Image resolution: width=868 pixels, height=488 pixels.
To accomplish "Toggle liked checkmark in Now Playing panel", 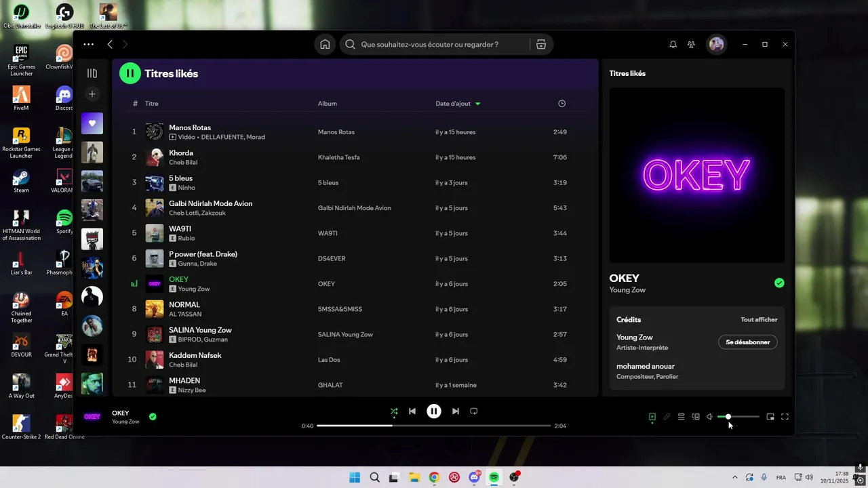I will [x=779, y=283].
